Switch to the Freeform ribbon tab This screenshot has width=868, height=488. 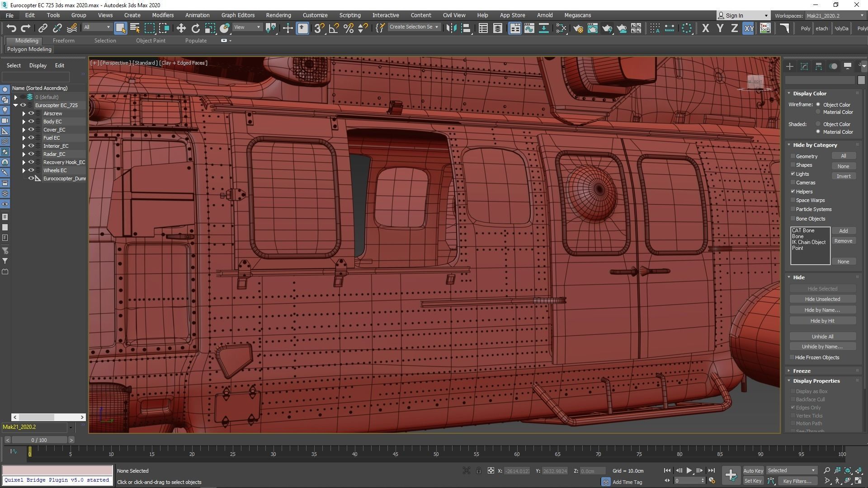pyautogui.click(x=63, y=40)
